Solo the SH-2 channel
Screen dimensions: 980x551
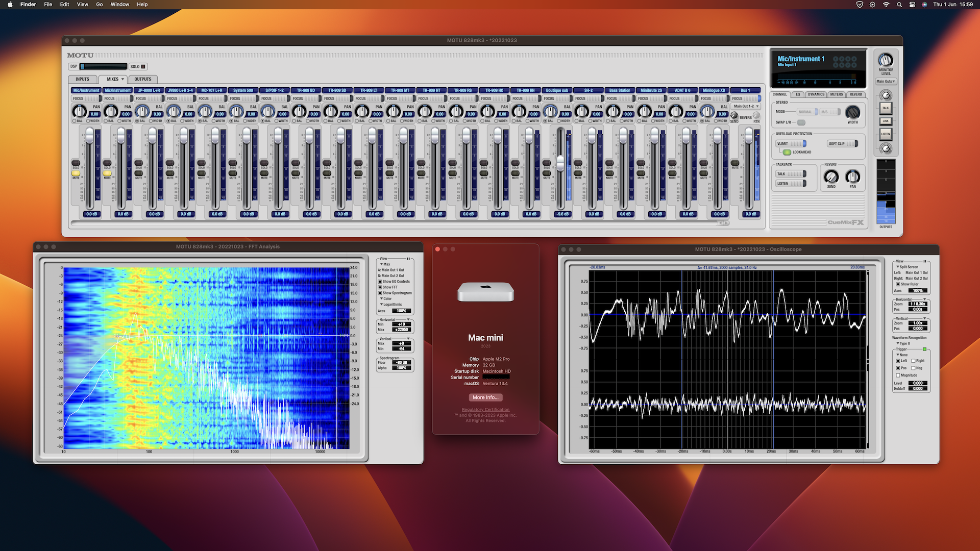pyautogui.click(x=578, y=163)
